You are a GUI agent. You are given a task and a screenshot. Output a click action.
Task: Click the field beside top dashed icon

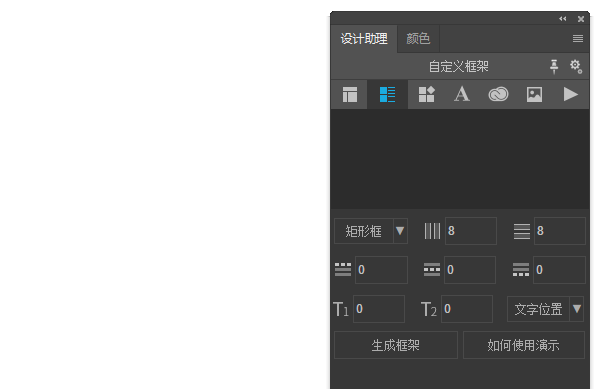[381, 270]
